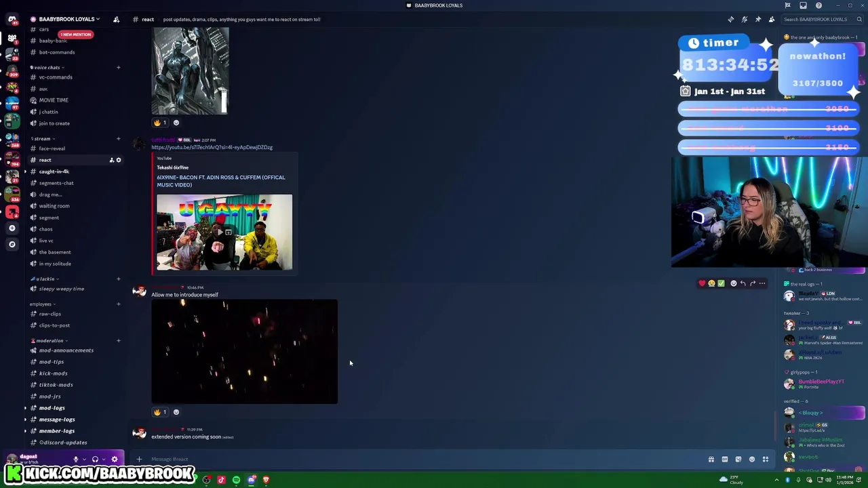Click invite members icon beside server name
The height and width of the screenshot is (488, 868).
click(116, 19)
